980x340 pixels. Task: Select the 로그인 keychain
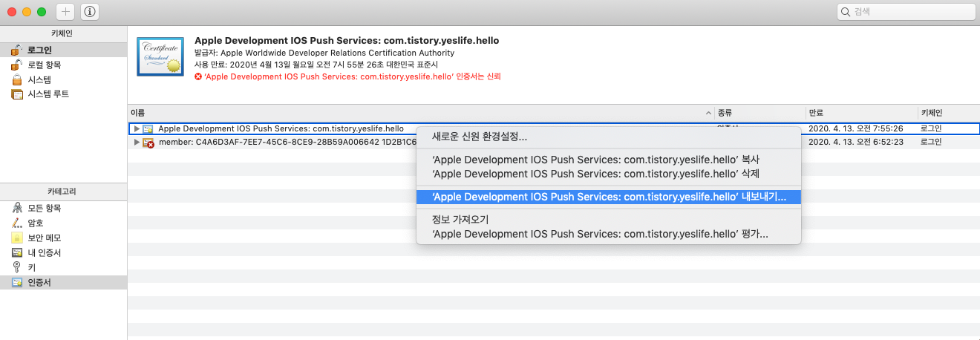(x=63, y=50)
